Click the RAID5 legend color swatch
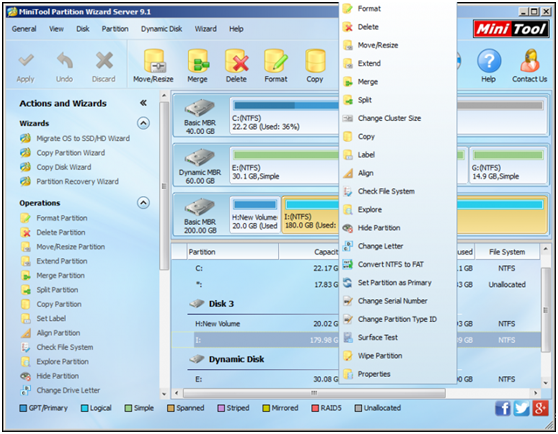Image resolution: width=558 pixels, height=434 pixels. point(315,408)
